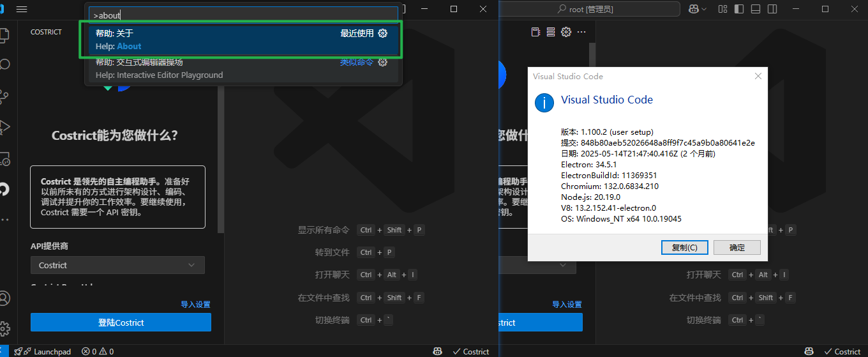Viewport: 868px width, 357px height.
Task: Open the hamburger application menu
Action: 22,9
